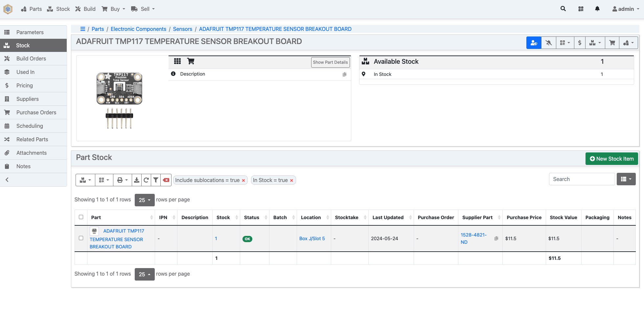The height and width of the screenshot is (319, 644).
Task: Open barcode scanner icon in navbar
Action: click(581, 9)
